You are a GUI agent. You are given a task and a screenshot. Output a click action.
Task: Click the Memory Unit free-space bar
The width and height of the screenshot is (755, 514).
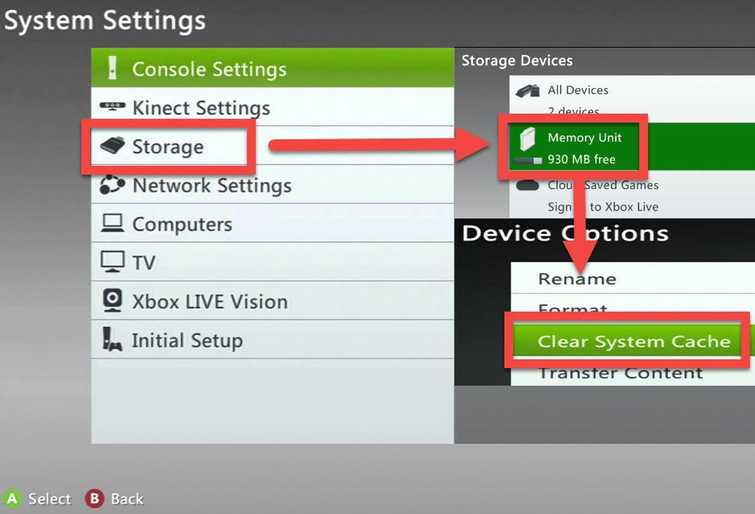coord(528,160)
